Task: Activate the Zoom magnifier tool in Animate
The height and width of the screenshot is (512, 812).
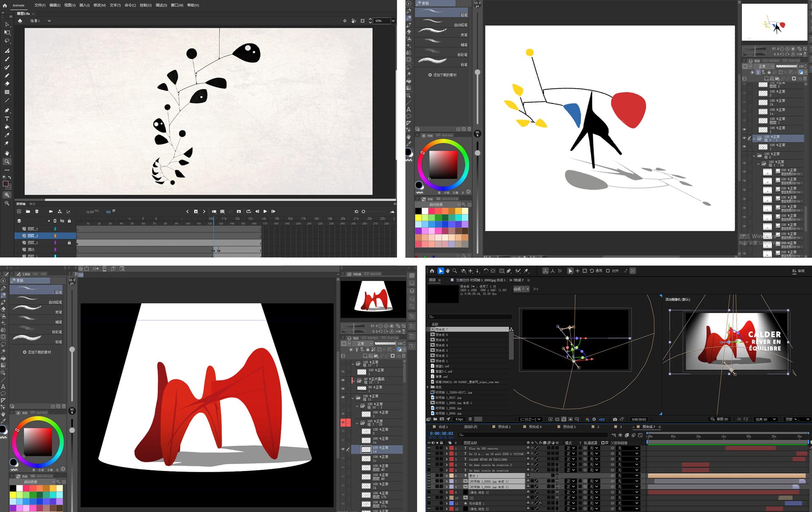Action: coord(7,162)
